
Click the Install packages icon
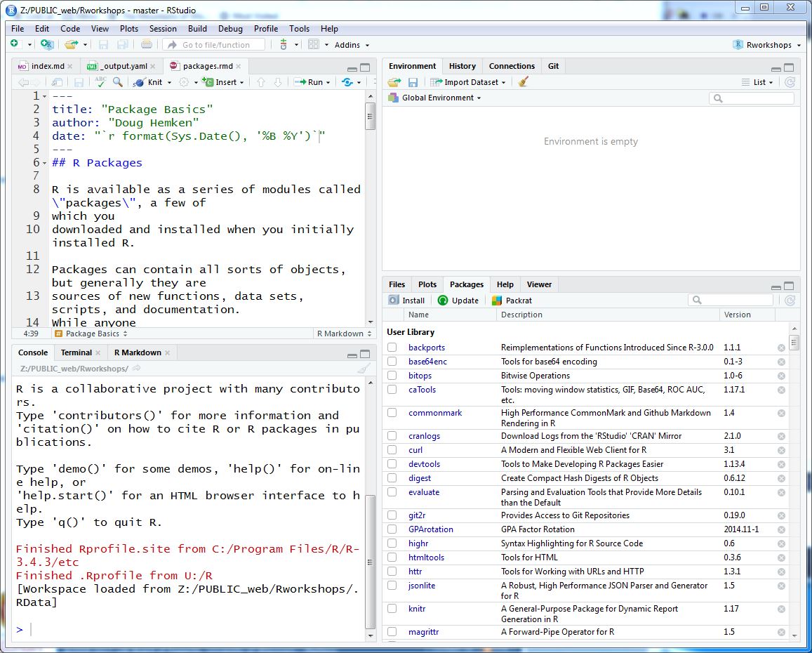point(406,300)
